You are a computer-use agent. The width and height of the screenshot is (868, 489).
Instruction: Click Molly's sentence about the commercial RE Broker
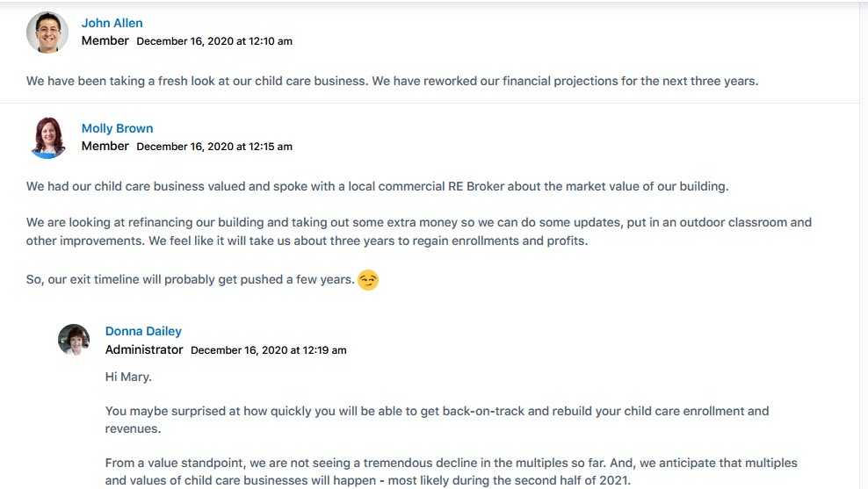tap(377, 186)
